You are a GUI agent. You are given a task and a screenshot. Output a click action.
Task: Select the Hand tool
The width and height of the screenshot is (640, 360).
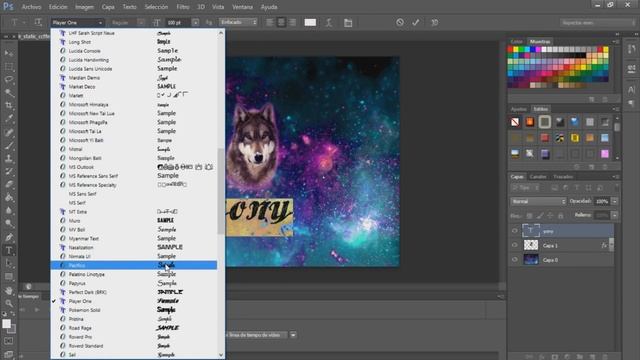pos(9,290)
